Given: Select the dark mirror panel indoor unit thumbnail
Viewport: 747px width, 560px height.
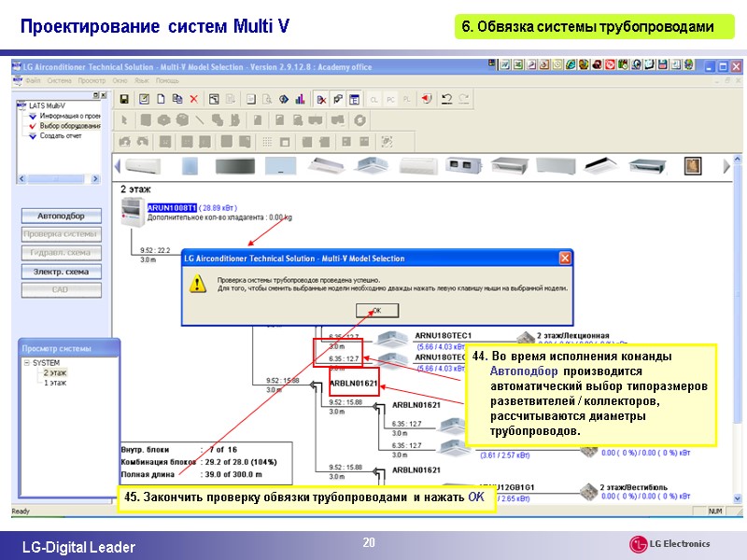Looking at the screenshot, I should coord(235,166).
